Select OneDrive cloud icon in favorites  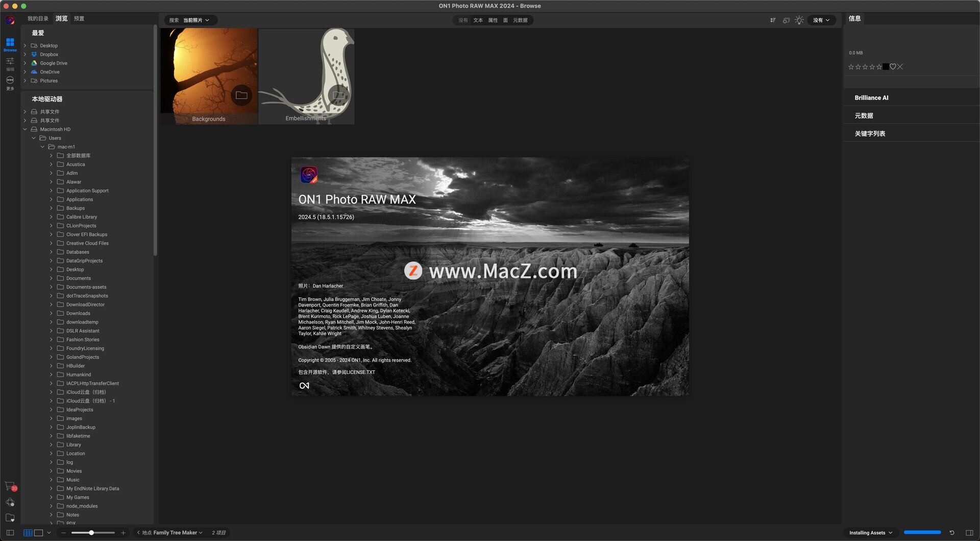click(x=34, y=72)
